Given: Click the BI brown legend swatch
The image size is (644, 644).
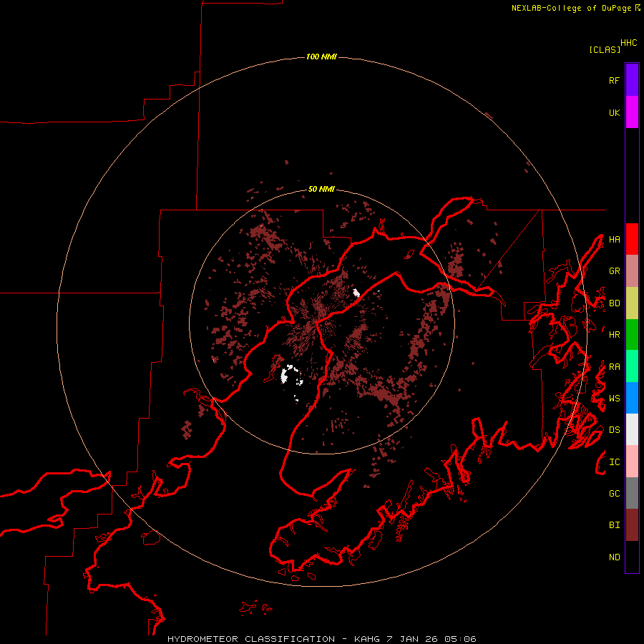Looking at the screenshot, I should (x=632, y=525).
